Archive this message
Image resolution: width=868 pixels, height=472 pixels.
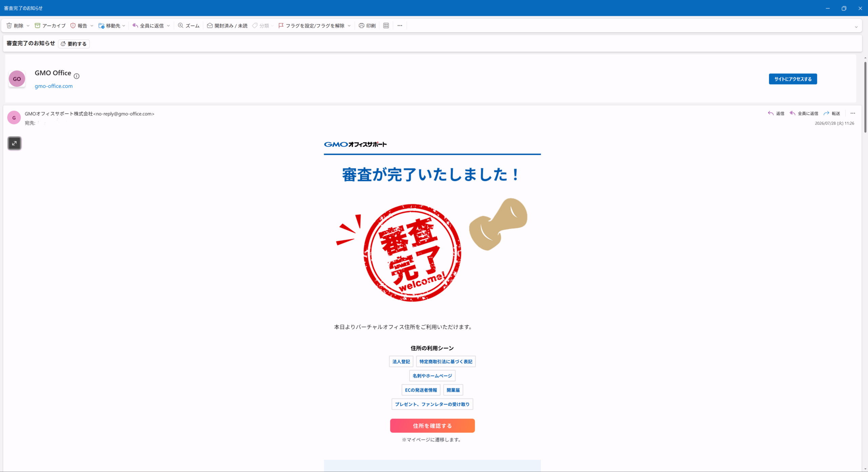[x=50, y=26]
